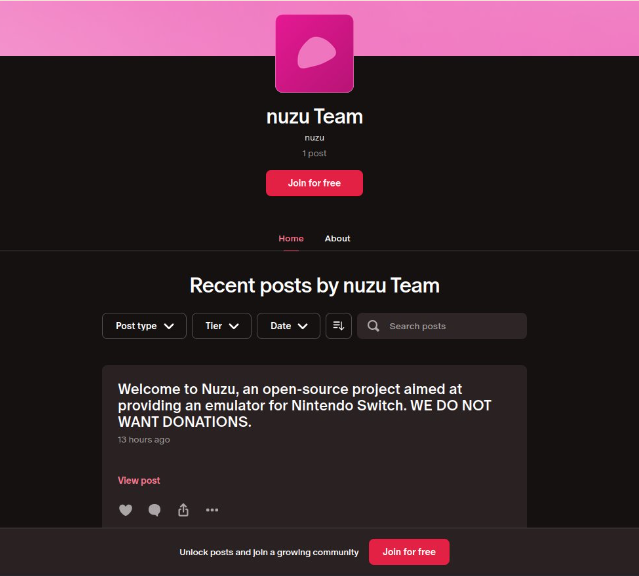Like the Welcome to Nuzu post

tap(126, 510)
